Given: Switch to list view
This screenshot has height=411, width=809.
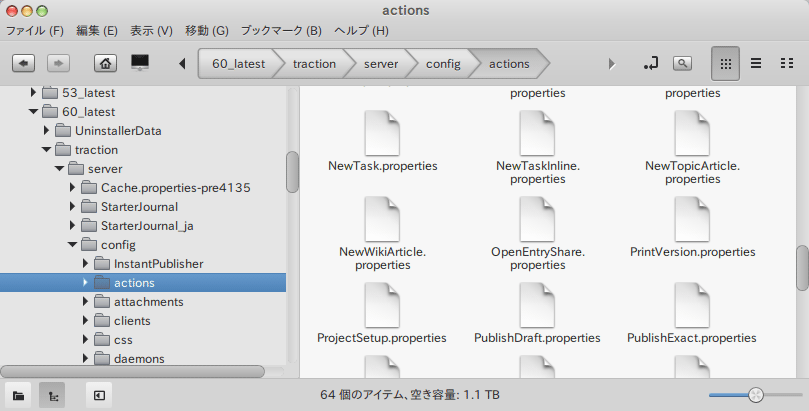Looking at the screenshot, I should [756, 63].
